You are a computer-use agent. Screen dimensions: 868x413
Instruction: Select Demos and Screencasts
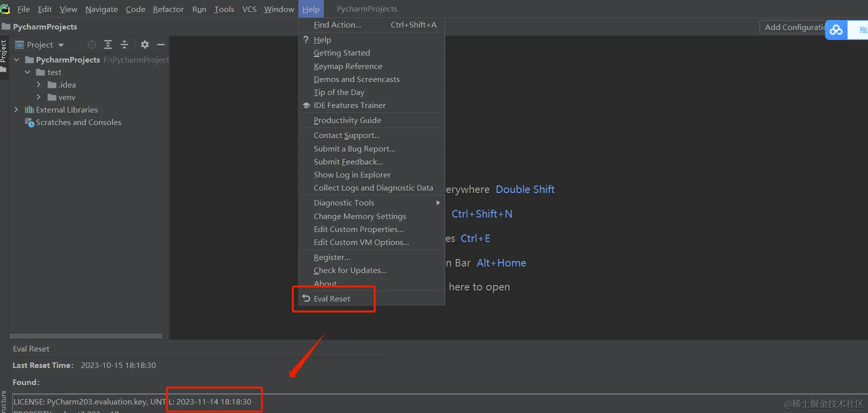[371, 79]
